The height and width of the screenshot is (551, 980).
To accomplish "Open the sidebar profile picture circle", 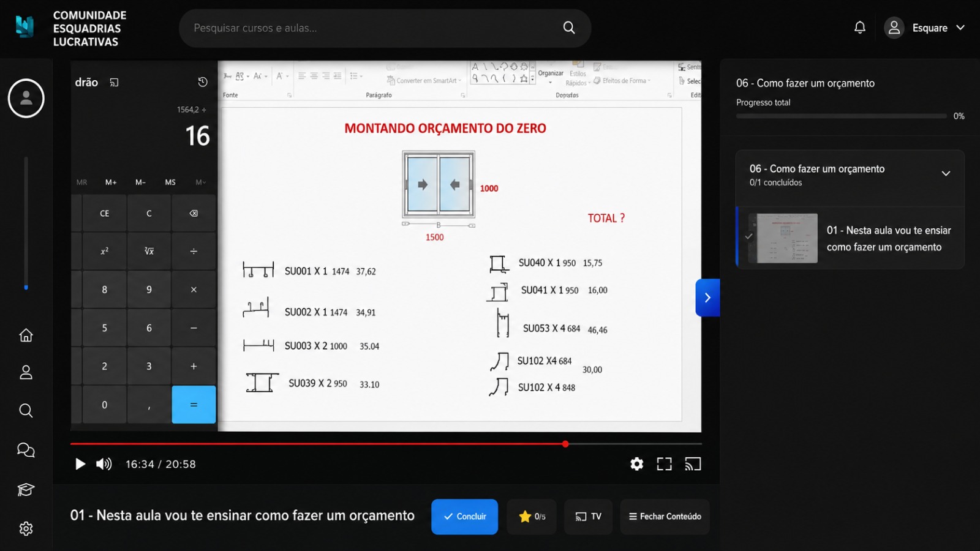I will 26,98.
